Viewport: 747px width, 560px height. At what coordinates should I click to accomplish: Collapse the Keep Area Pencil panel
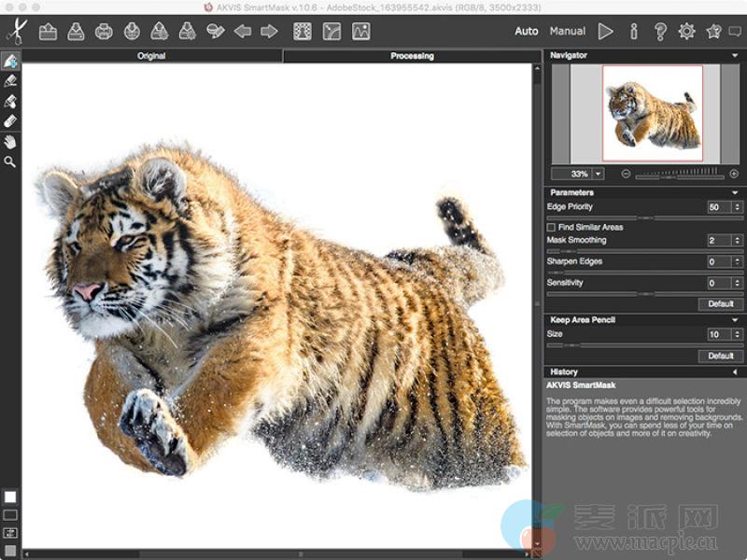tap(736, 320)
